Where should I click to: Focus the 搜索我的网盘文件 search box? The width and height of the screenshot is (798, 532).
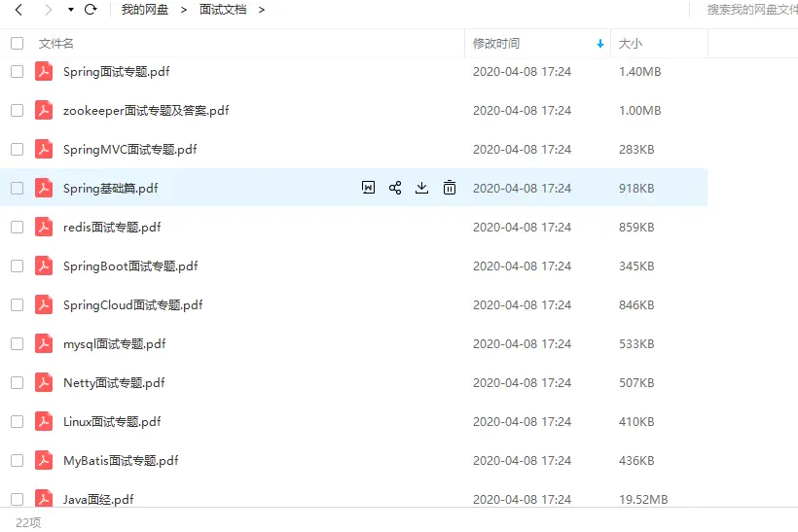point(752,10)
